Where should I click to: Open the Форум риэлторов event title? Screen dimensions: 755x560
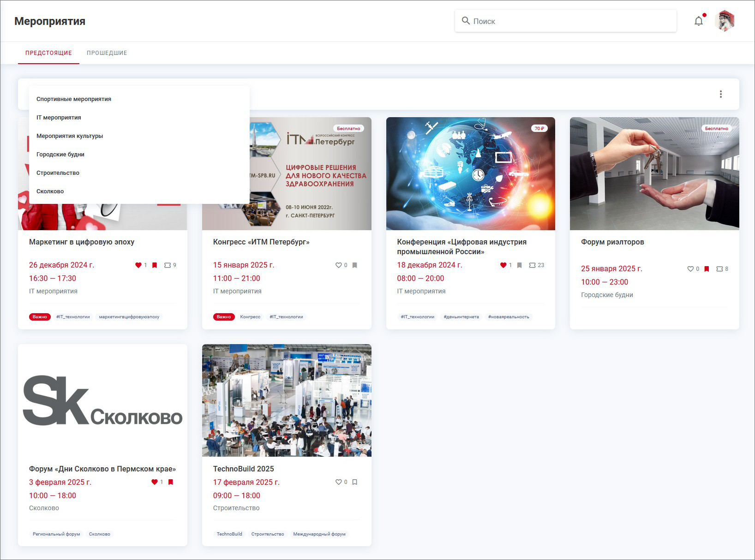(612, 242)
